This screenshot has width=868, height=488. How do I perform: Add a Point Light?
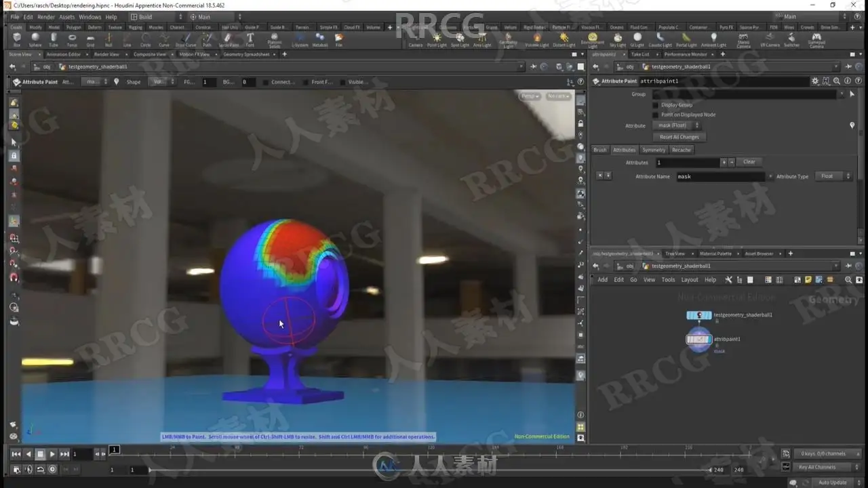[437, 40]
